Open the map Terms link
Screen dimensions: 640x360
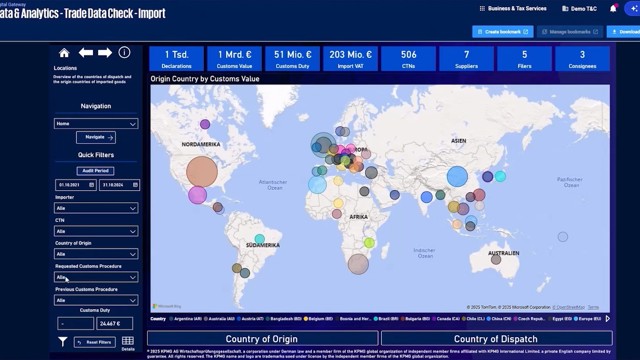point(593,307)
